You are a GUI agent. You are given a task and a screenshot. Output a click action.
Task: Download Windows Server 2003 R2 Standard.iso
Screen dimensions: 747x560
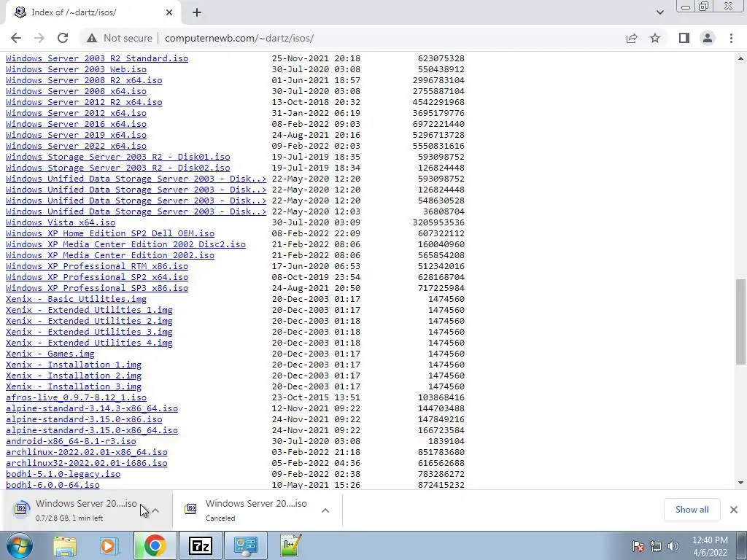[97, 58]
